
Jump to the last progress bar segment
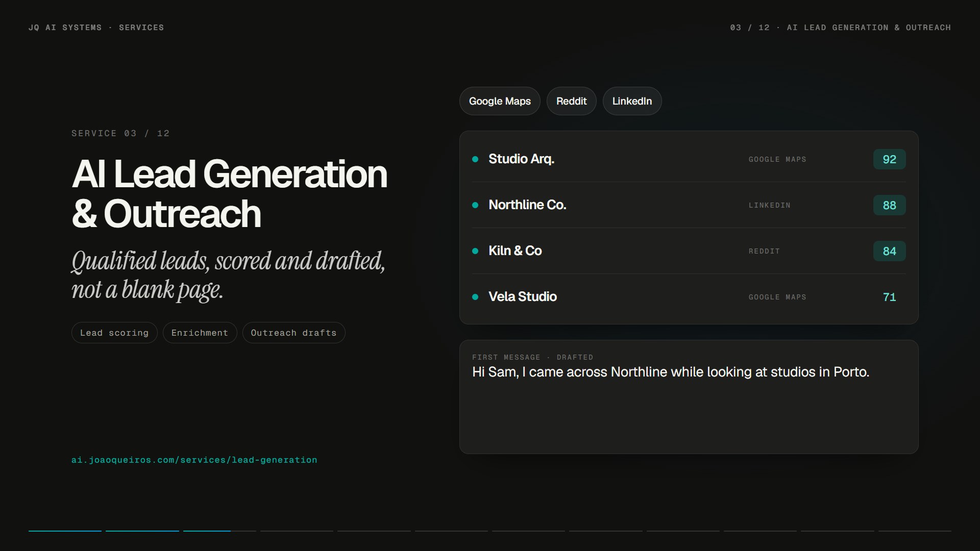coord(915,531)
